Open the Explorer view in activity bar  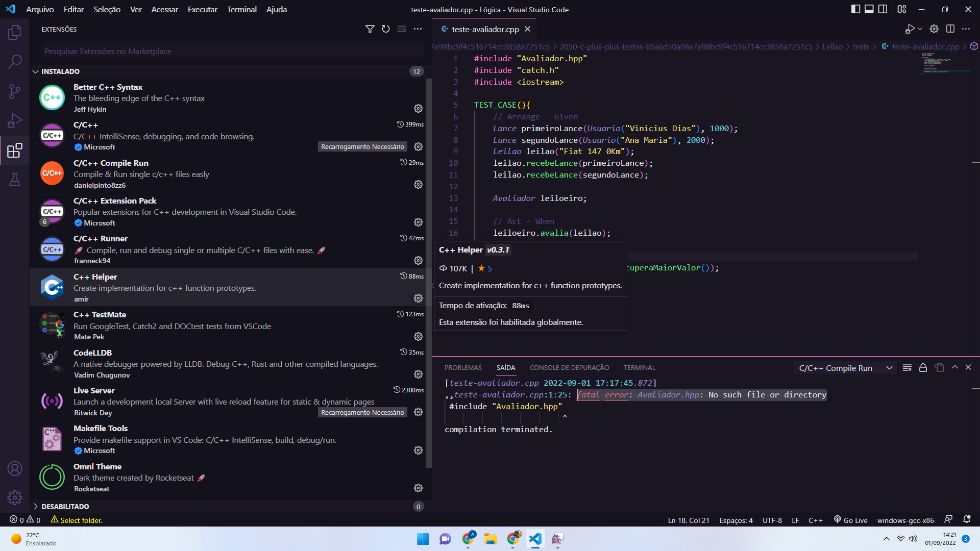15,33
